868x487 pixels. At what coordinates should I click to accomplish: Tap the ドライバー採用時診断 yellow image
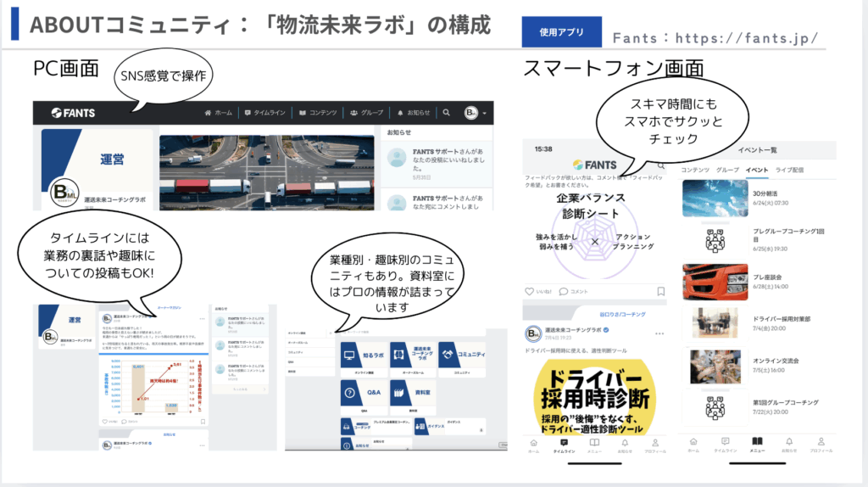[x=595, y=397]
